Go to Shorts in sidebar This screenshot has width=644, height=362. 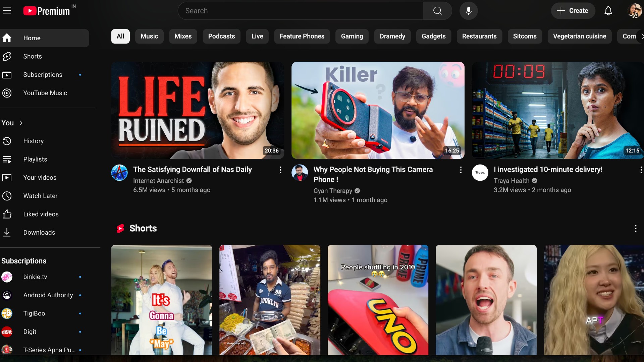pyautogui.click(x=33, y=56)
